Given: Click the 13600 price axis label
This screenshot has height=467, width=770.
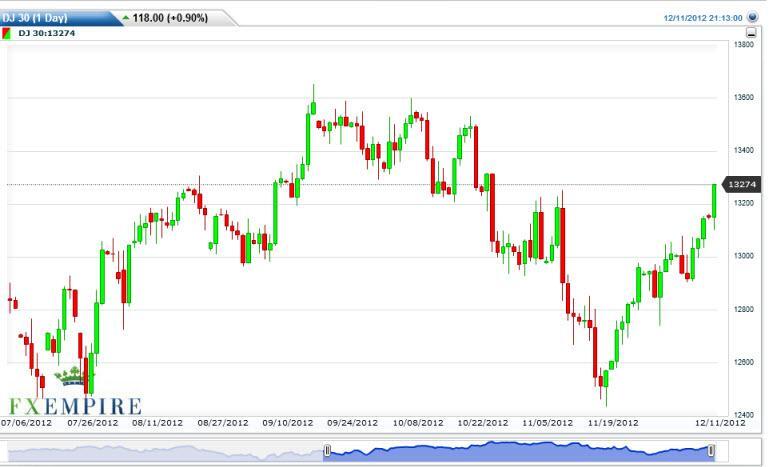Looking at the screenshot, I should pyautogui.click(x=743, y=98).
